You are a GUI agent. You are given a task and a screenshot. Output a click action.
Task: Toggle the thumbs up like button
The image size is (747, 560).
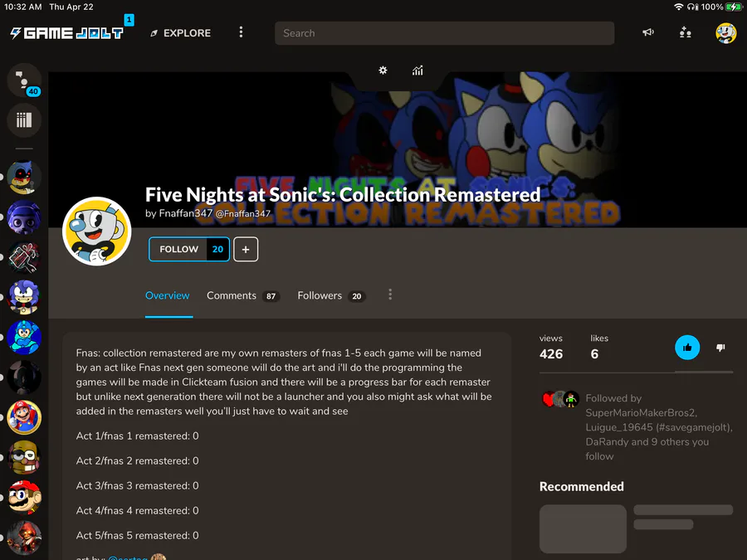pos(687,348)
